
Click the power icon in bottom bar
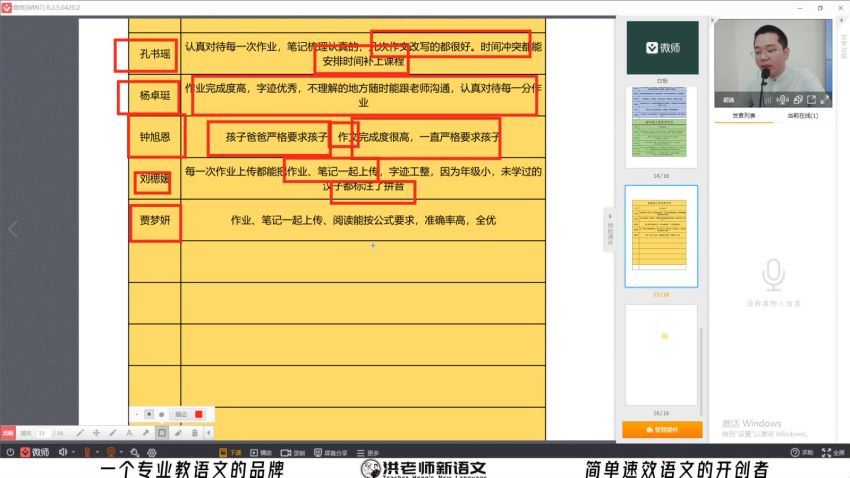(x=10, y=452)
